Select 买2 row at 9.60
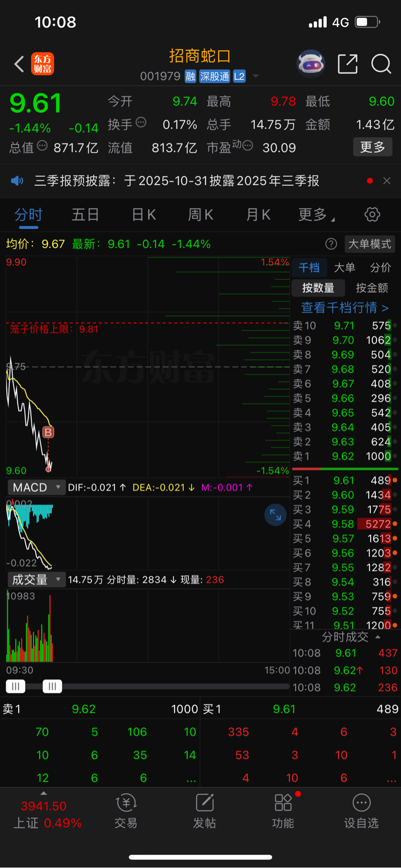 pos(344,495)
